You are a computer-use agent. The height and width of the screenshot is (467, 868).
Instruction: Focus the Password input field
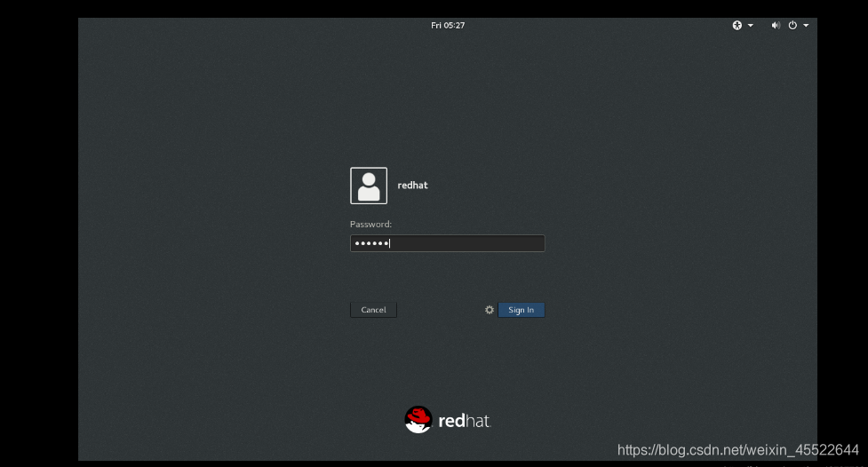coord(447,243)
